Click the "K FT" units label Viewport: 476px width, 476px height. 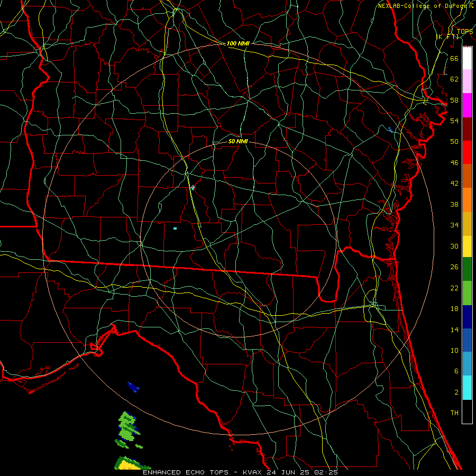click(x=447, y=36)
